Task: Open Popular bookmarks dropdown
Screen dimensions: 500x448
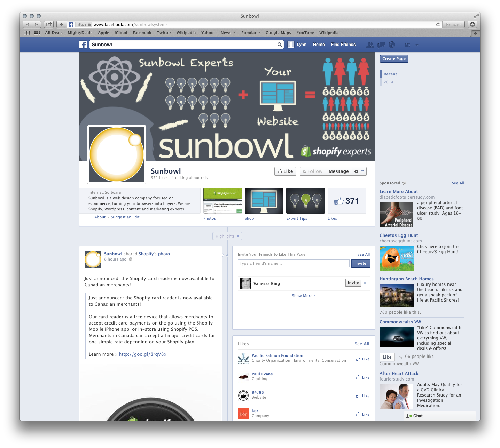Action: (251, 33)
